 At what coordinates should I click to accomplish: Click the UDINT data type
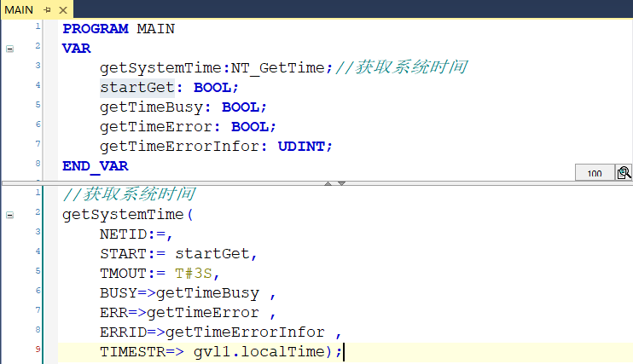coord(301,147)
